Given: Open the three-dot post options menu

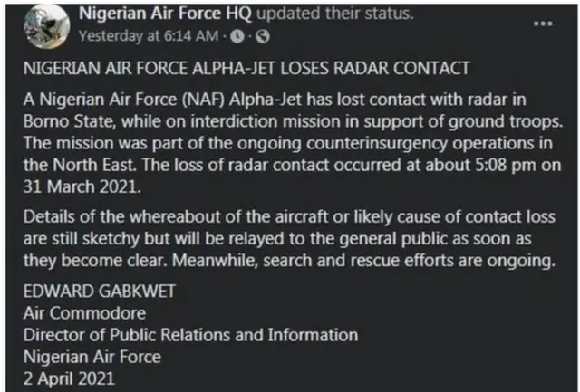Looking at the screenshot, I should [x=542, y=22].
